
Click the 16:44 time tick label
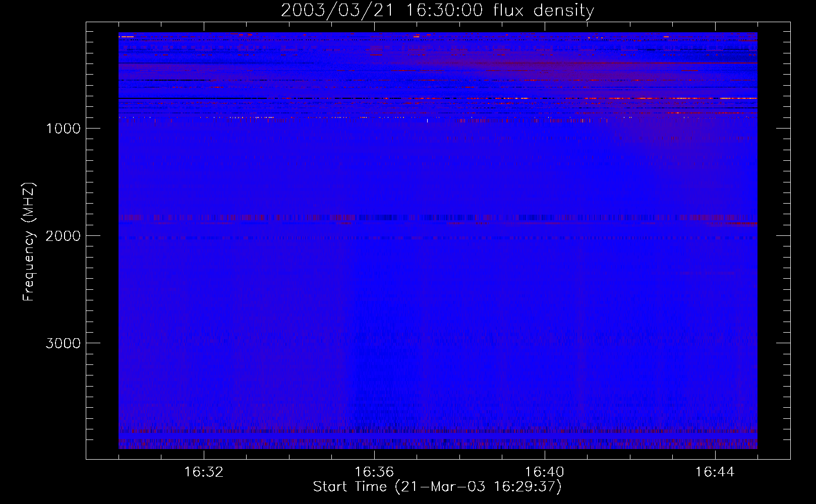pos(715,472)
